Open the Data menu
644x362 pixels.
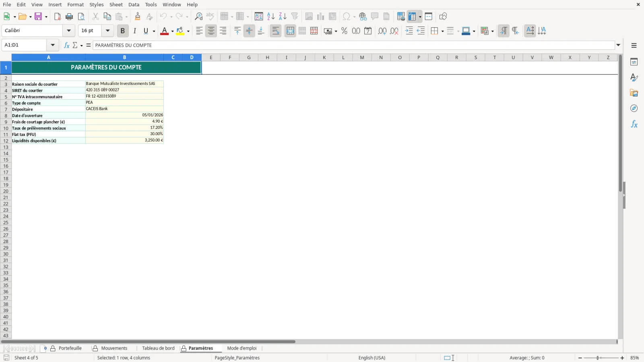tap(134, 4)
